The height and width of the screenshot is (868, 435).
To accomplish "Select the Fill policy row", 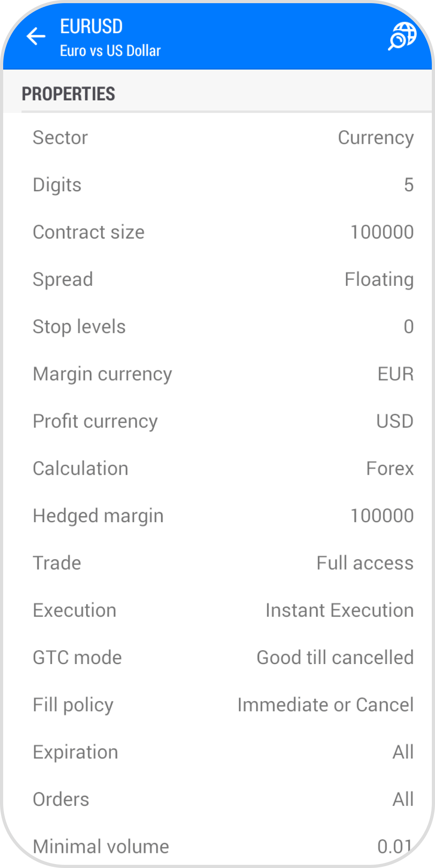I will coord(217,705).
